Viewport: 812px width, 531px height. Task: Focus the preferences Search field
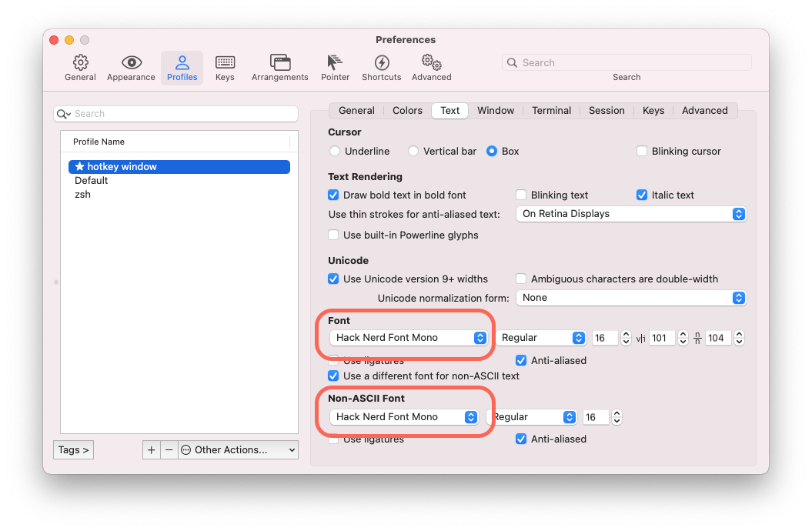click(x=627, y=62)
